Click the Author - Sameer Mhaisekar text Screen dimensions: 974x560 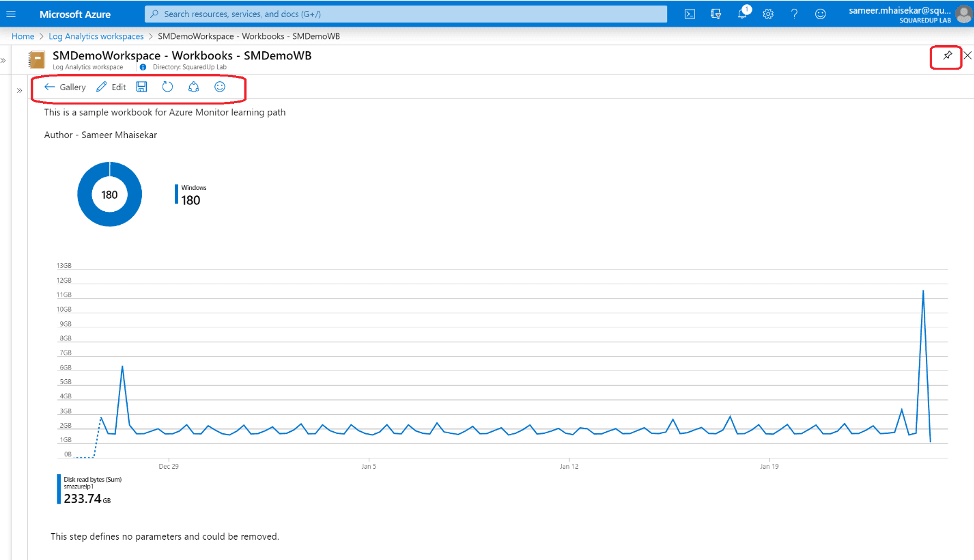(x=101, y=135)
